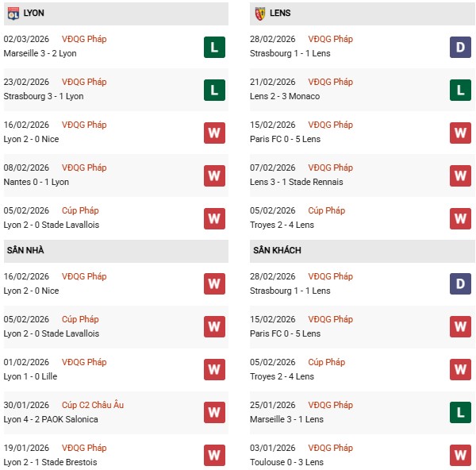Click the L badge for Marseille 3-1 Lens

(x=460, y=412)
